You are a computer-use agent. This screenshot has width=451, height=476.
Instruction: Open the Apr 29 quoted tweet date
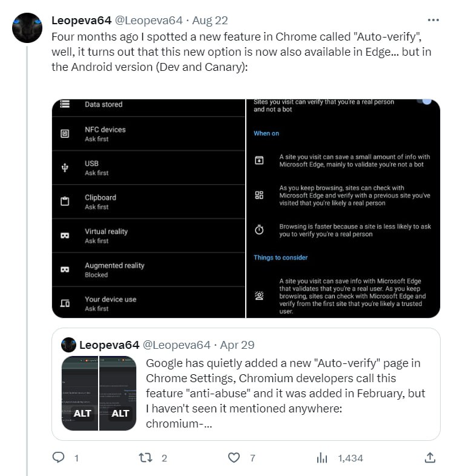237,345
